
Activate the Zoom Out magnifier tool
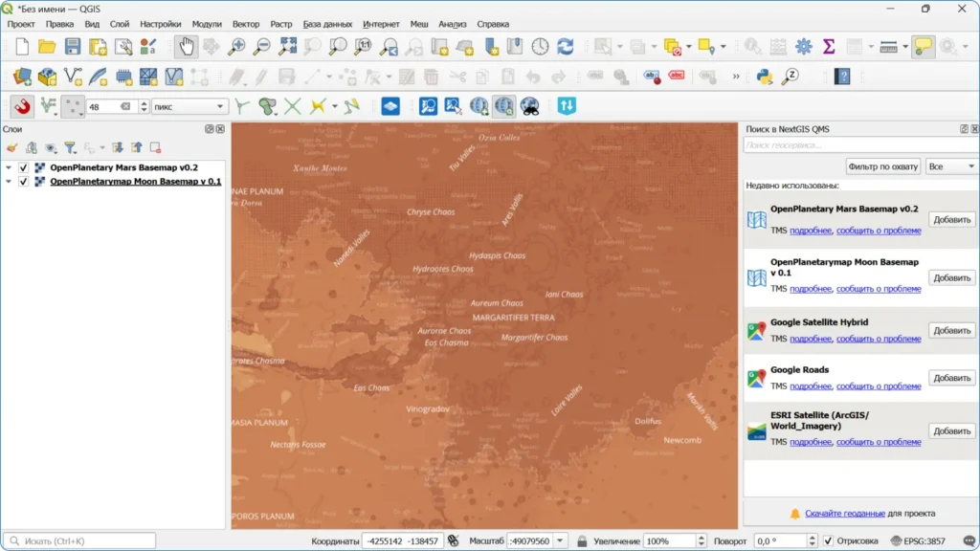(x=262, y=47)
